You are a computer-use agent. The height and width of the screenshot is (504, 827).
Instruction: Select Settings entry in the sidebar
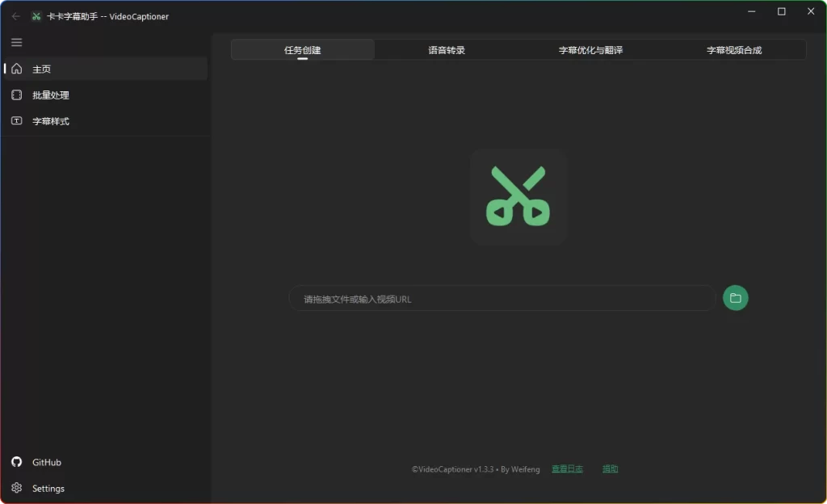point(48,488)
